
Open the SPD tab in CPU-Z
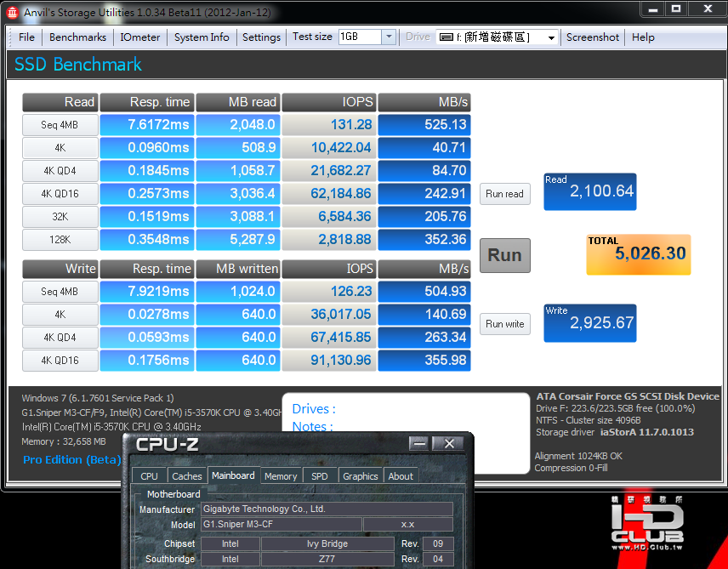pos(320,476)
